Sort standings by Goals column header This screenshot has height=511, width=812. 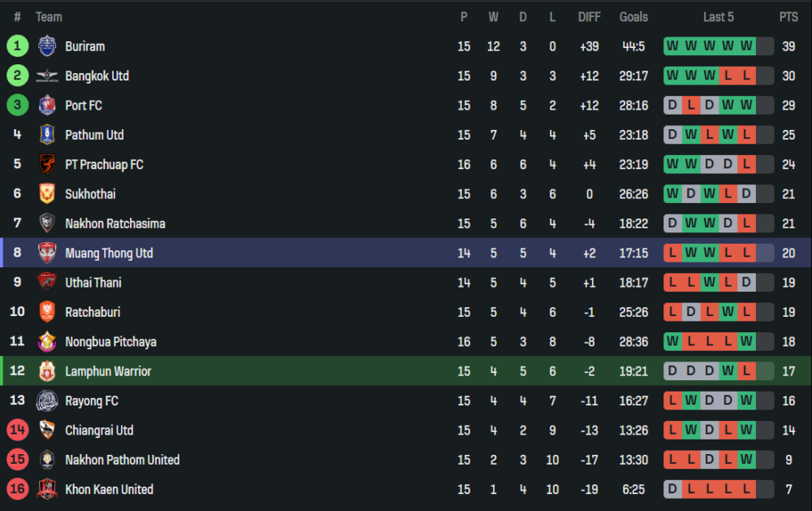(633, 17)
